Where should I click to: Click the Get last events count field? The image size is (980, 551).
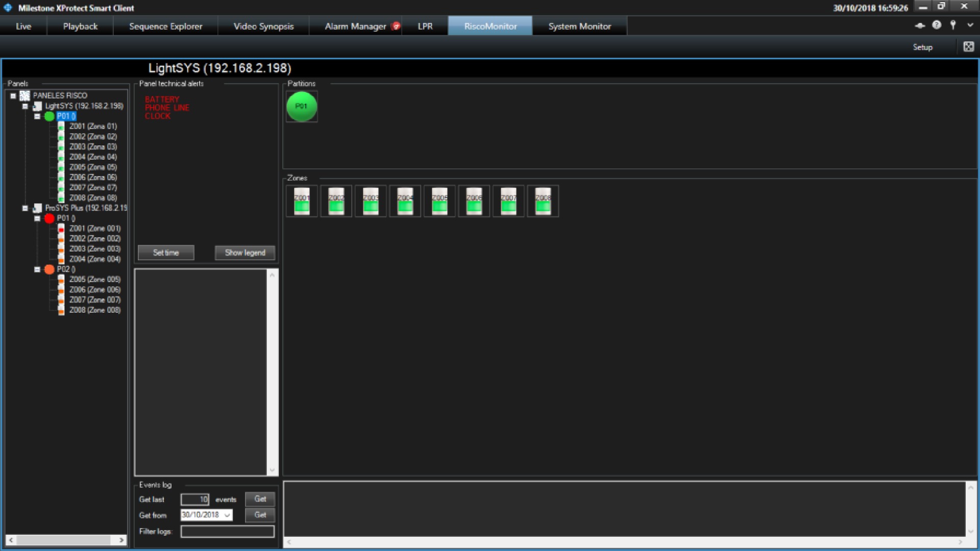tap(195, 499)
